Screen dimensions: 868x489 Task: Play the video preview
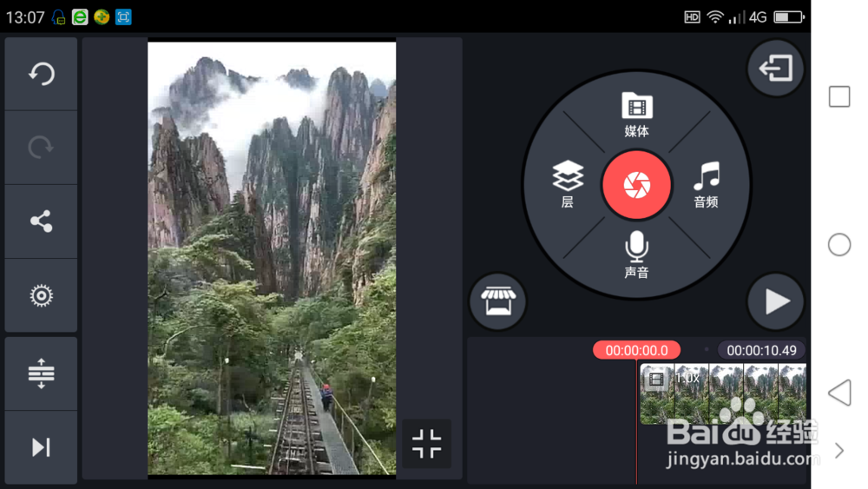(775, 301)
